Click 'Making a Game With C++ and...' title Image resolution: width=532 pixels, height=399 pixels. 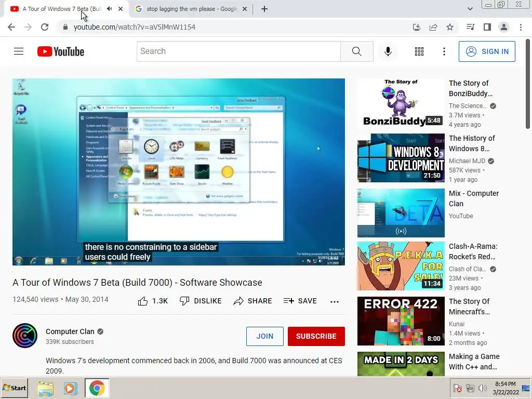[474, 362]
